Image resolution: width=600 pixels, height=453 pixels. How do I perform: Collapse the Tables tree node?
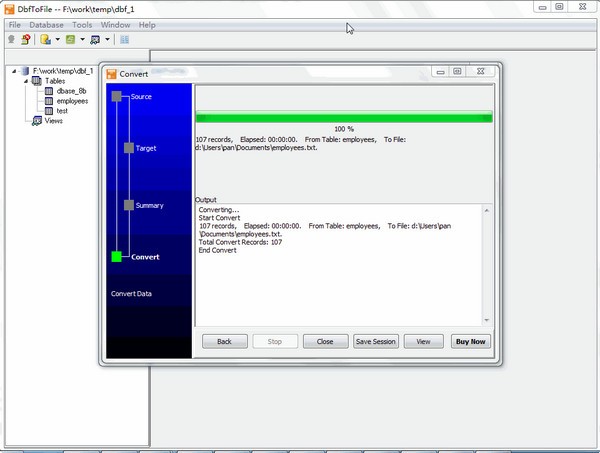tap(24, 81)
